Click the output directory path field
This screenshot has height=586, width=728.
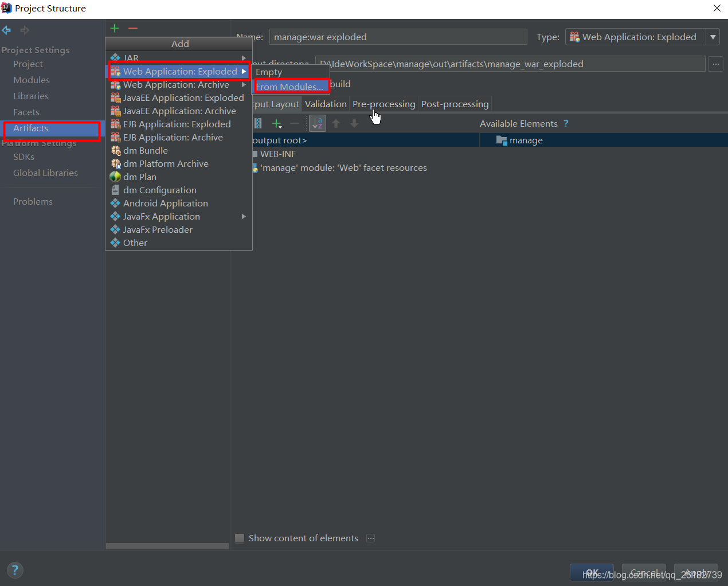click(x=510, y=64)
